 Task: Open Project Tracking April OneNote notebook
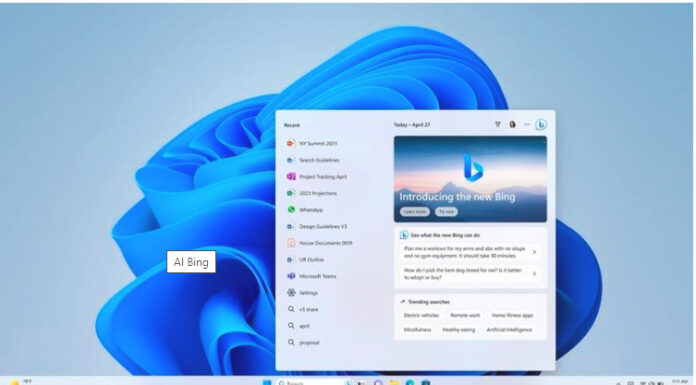tap(316, 176)
